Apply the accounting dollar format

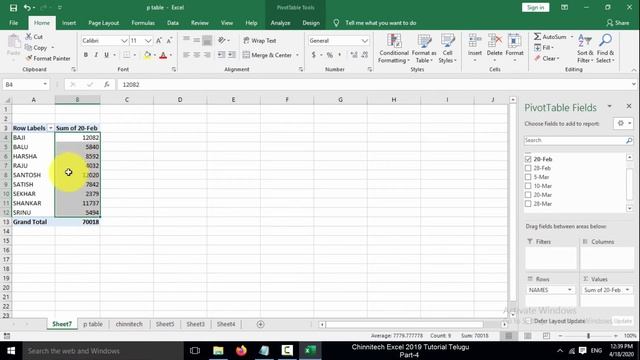313,55
